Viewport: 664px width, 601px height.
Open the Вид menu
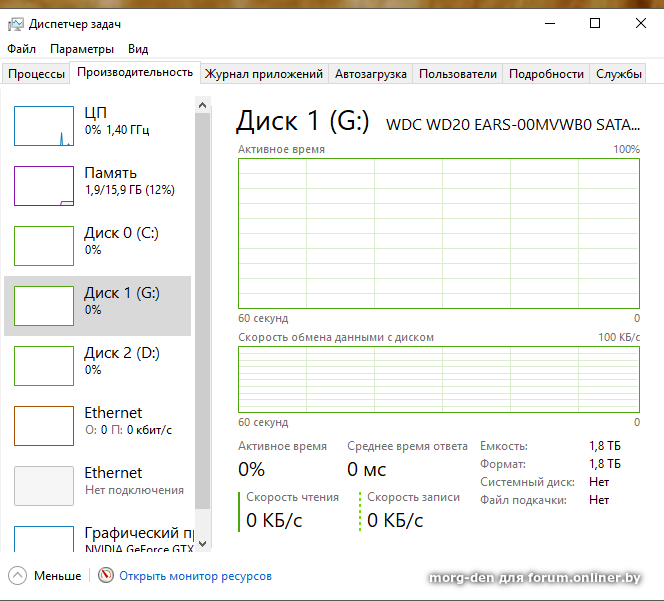tap(138, 49)
